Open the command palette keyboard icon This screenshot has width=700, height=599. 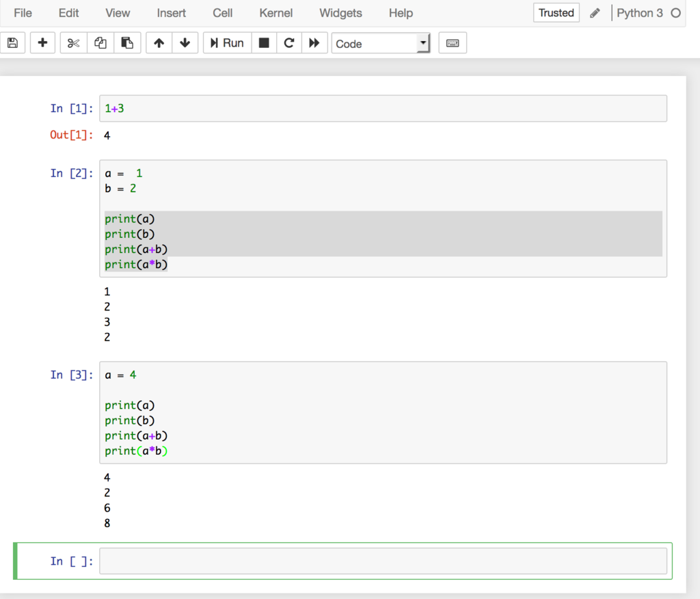tap(452, 42)
